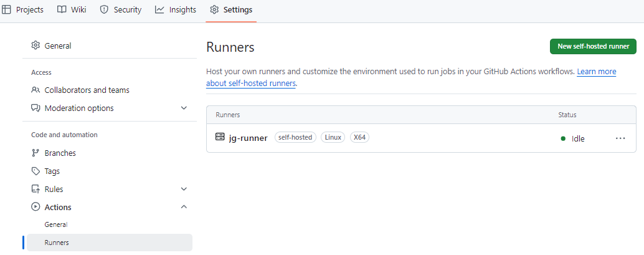Click the Code and automation label

pyautogui.click(x=65, y=135)
